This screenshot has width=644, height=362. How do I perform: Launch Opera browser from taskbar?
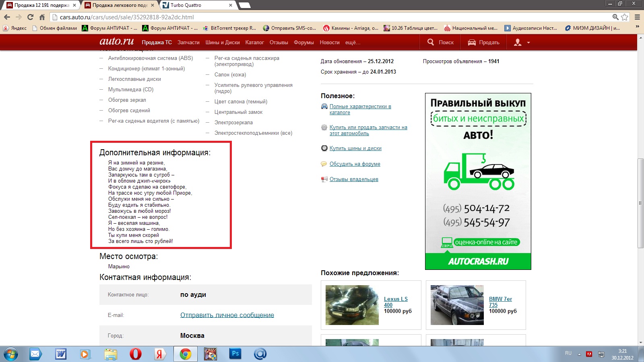tap(136, 354)
